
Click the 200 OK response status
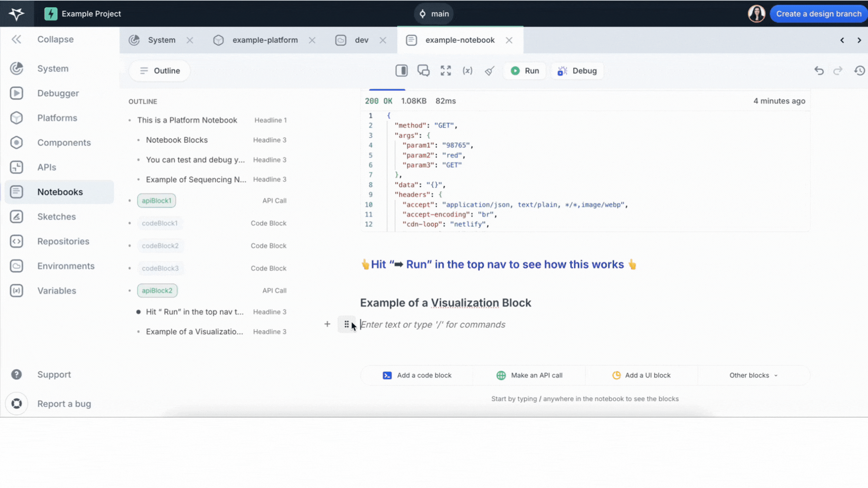coord(378,101)
